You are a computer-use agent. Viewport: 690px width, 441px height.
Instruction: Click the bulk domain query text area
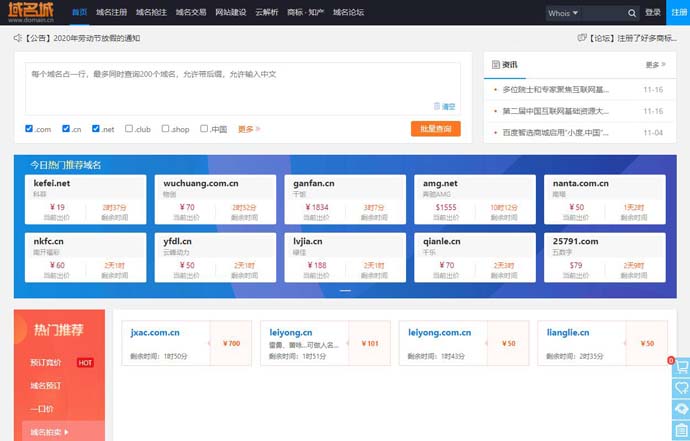243,88
